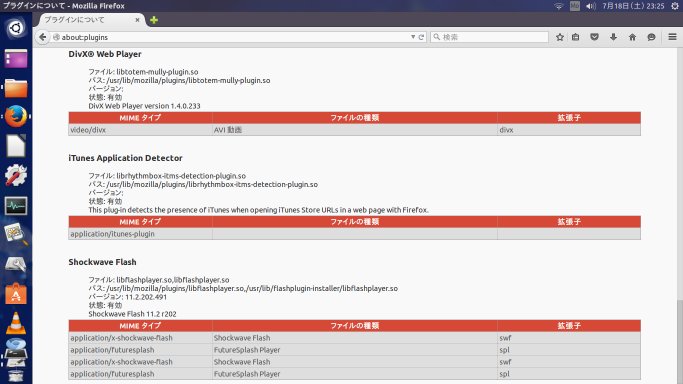The image size is (683, 384).
Task: Click DivX® Web Player heading
Action: [x=105, y=54]
